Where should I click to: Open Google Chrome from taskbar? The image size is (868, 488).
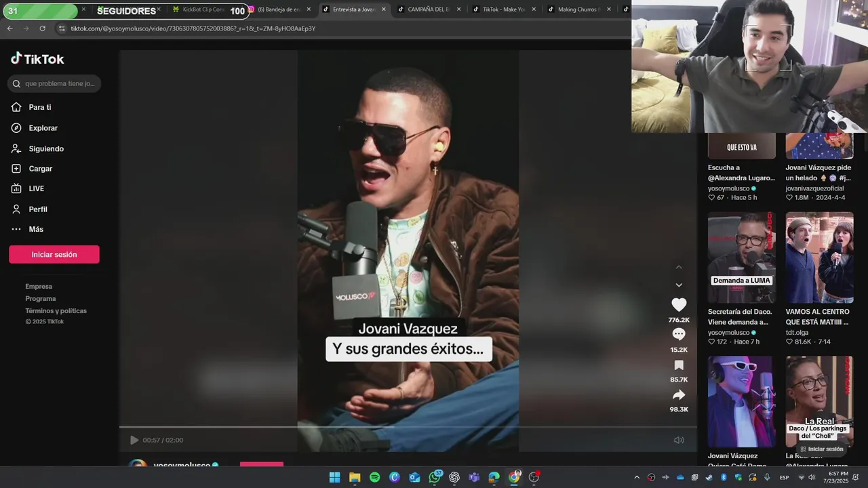coord(514,477)
